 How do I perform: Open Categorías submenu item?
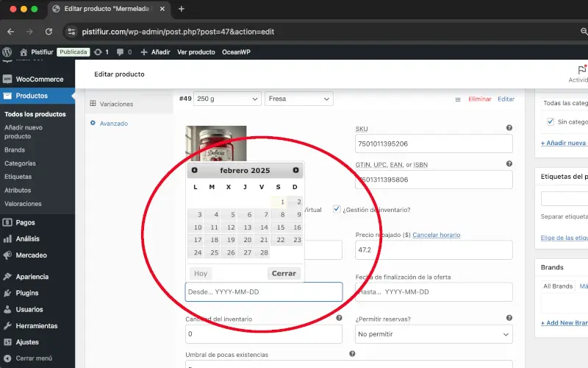(20, 163)
